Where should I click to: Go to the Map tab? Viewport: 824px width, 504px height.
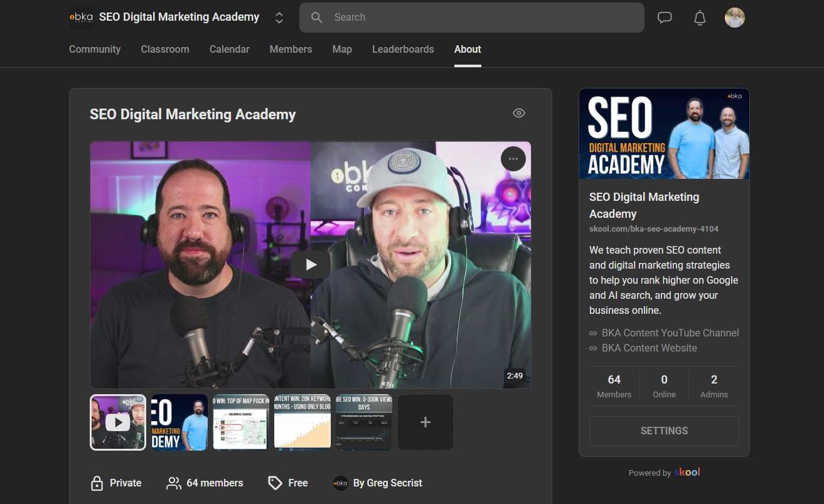tap(341, 49)
